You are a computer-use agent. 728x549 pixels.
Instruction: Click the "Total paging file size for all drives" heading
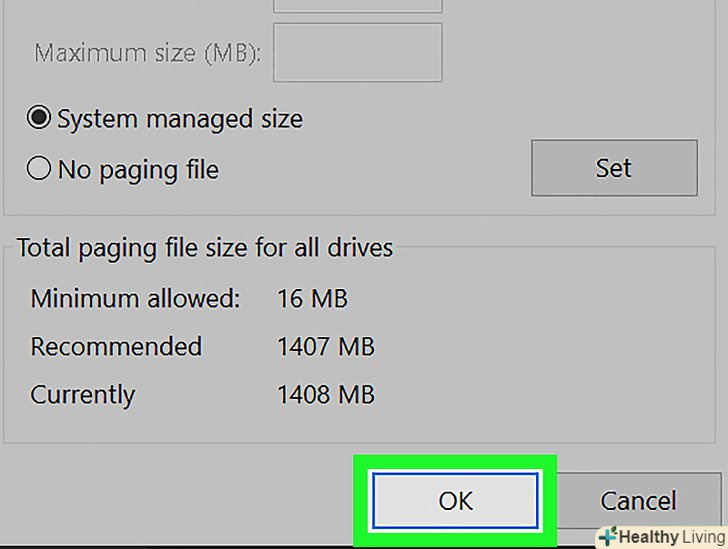(x=205, y=247)
